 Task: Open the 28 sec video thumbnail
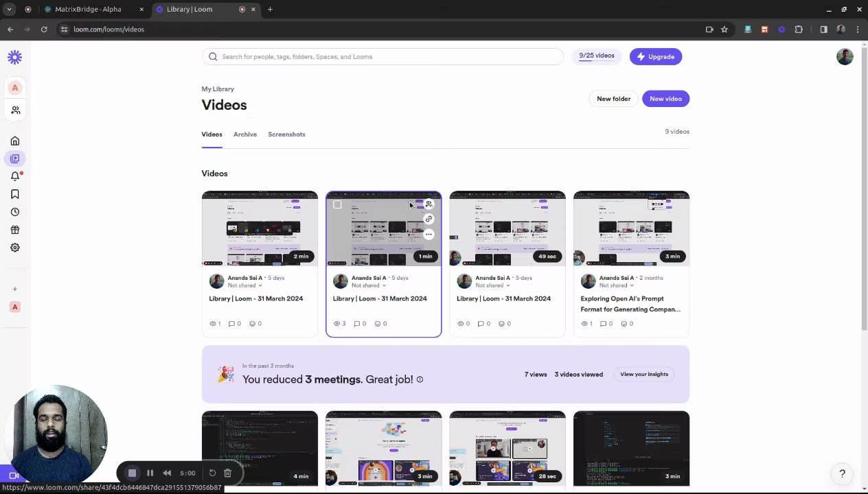[507, 449]
